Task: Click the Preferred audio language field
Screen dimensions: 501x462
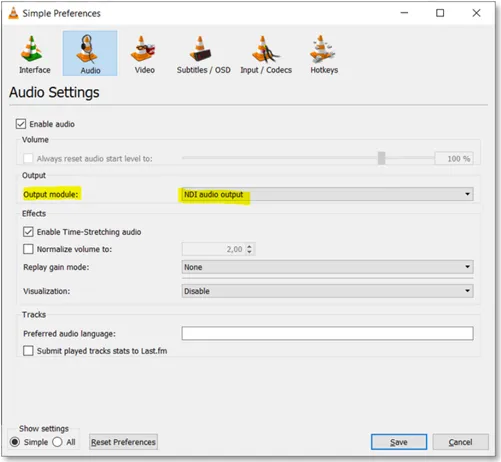Action: click(x=327, y=333)
